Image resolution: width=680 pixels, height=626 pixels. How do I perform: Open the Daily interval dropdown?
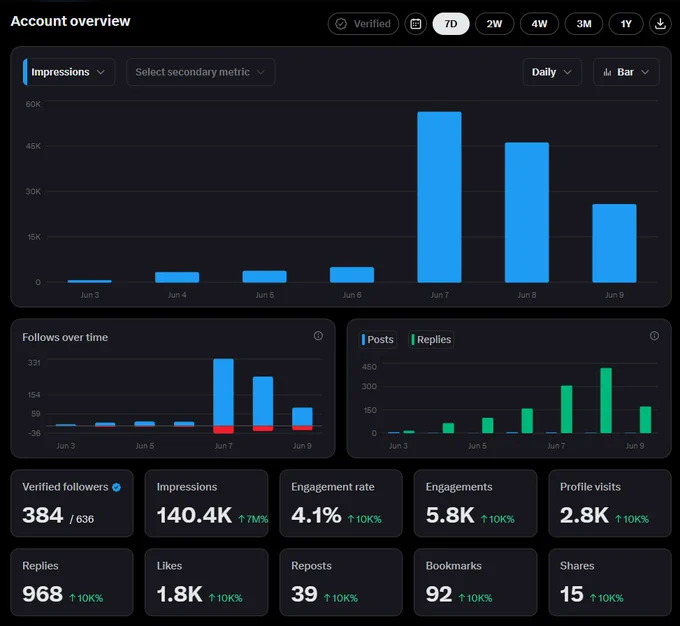click(552, 72)
